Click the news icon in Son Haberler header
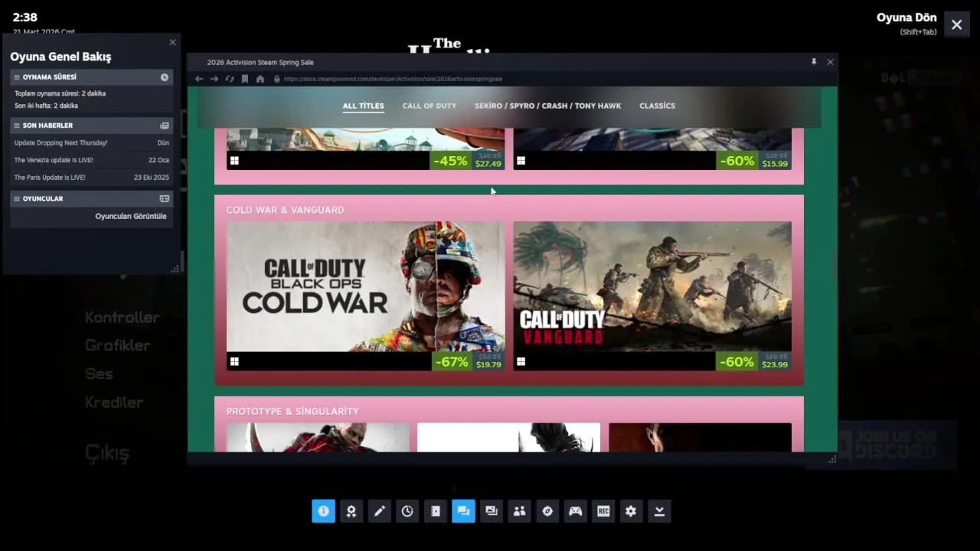 [165, 126]
